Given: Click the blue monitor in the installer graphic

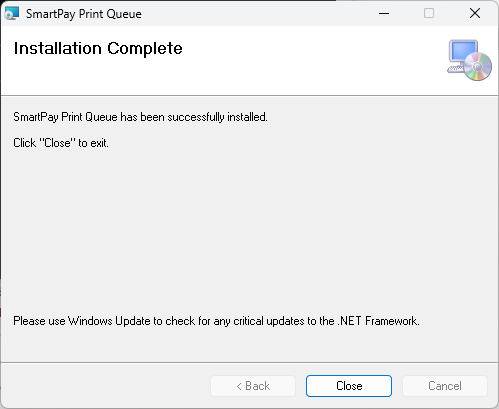Looking at the screenshot, I should pos(463,51).
